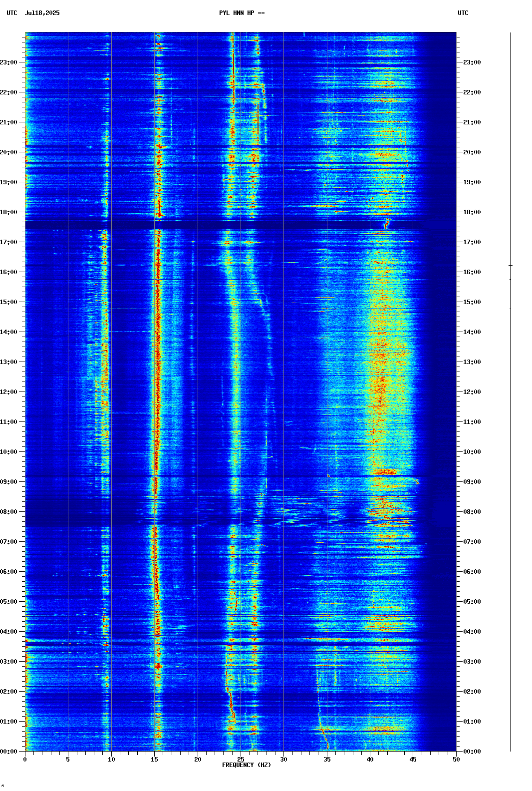Click the UTC label above the right axis
This screenshot has width=532, height=791.
point(463,13)
